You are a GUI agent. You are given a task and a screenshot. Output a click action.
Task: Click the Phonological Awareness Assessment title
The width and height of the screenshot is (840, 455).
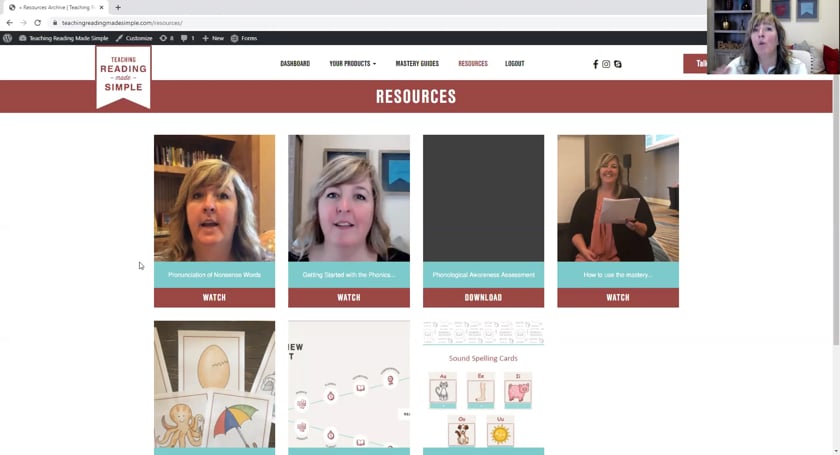point(483,275)
